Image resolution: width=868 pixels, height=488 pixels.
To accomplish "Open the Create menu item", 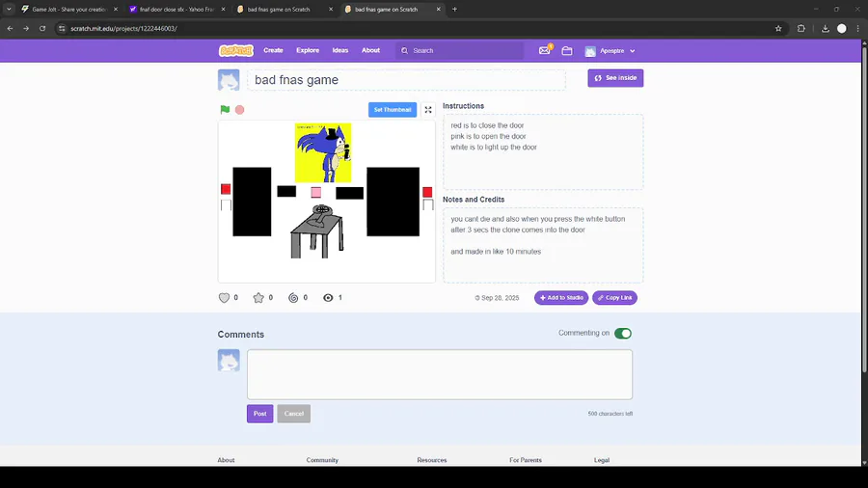I will [x=273, y=50].
